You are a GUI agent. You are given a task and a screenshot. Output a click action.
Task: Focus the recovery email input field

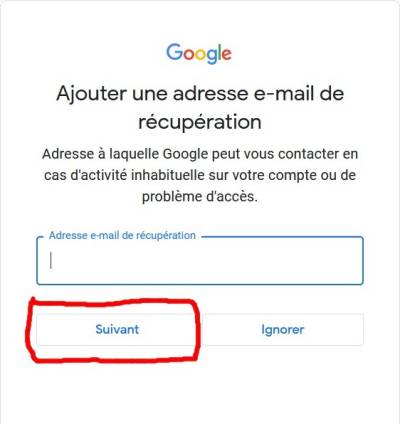(200, 261)
